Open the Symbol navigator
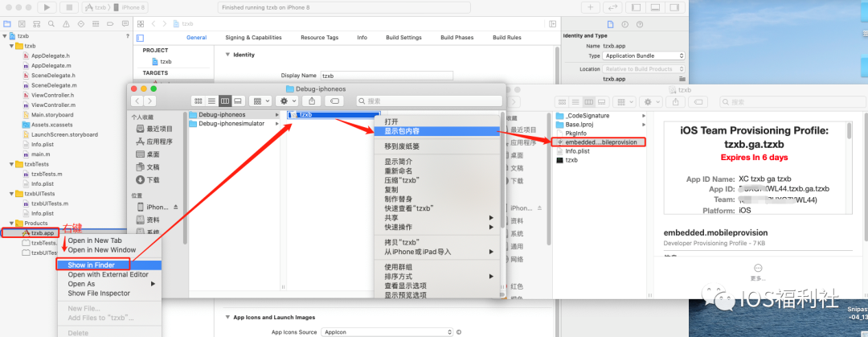The image size is (868, 337). point(36,24)
